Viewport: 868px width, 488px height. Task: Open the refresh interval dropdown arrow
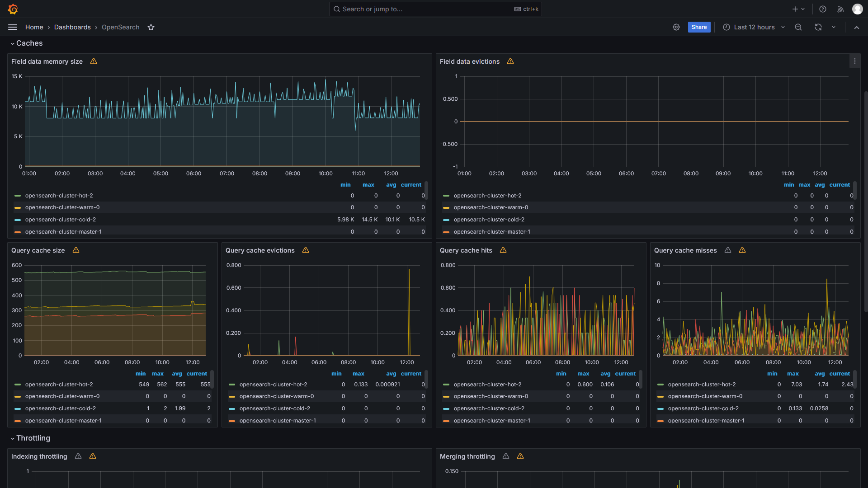834,27
